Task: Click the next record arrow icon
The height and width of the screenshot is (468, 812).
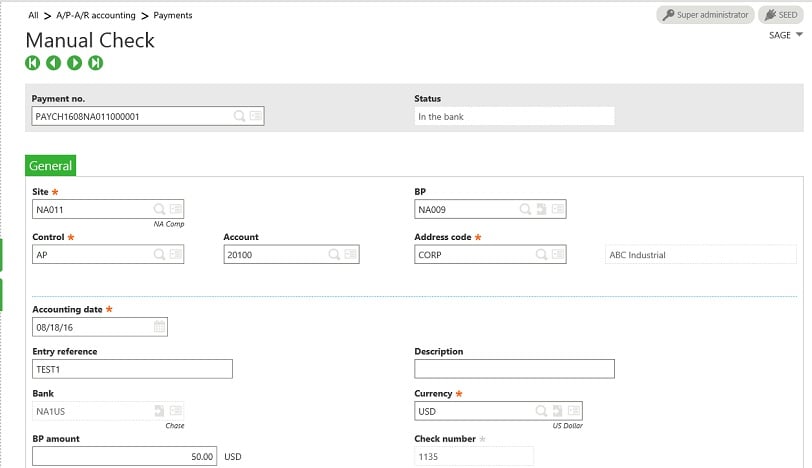Action: tap(75, 63)
